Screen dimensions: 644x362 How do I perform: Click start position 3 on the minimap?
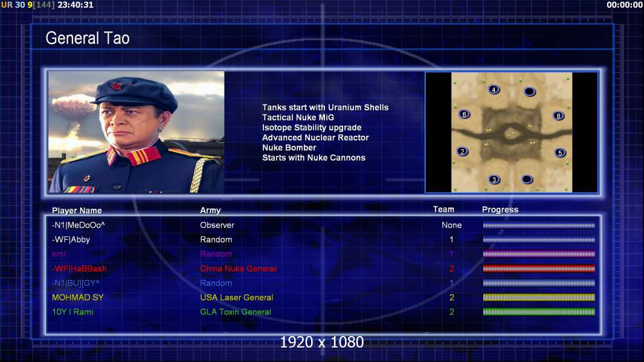coord(494,179)
